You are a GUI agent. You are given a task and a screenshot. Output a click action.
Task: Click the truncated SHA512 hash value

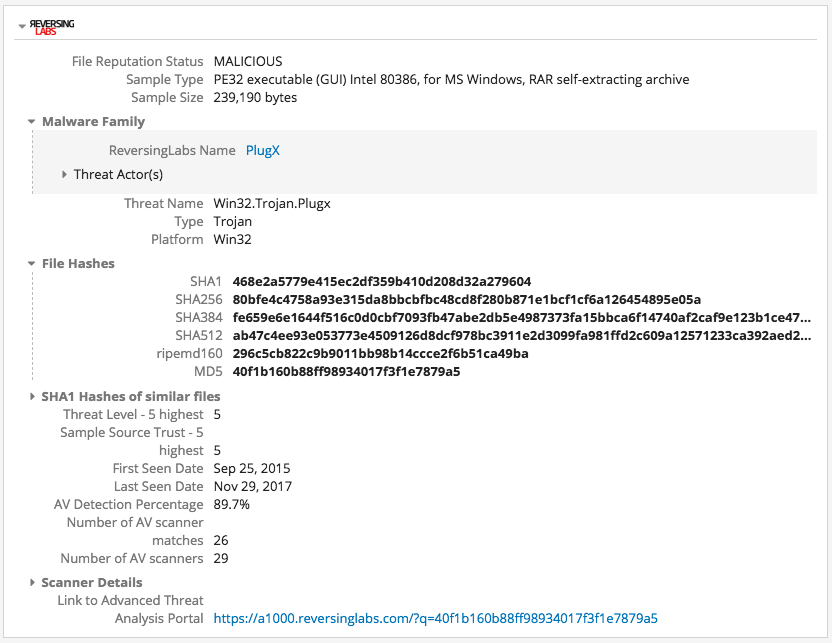(x=521, y=336)
